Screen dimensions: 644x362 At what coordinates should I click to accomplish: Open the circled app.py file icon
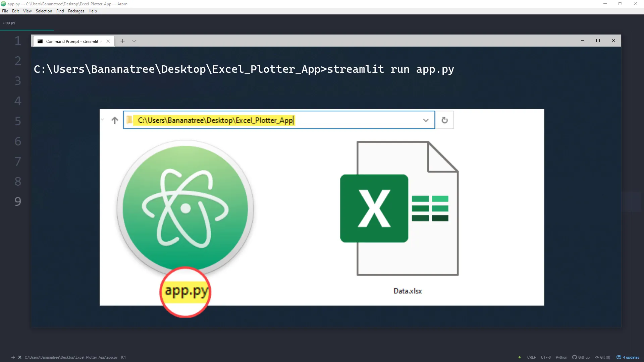(185, 292)
